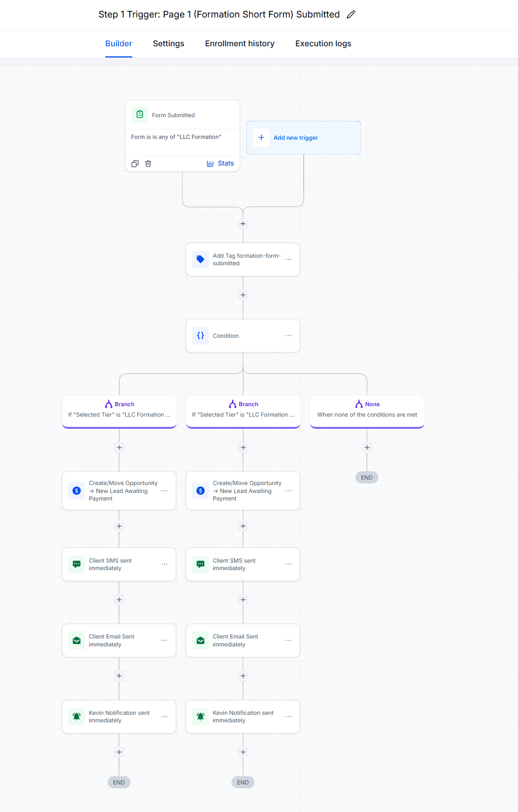This screenshot has width=518, height=812.
Task: Click the second branch's Client Email envelope icon
Action: pyautogui.click(x=200, y=641)
